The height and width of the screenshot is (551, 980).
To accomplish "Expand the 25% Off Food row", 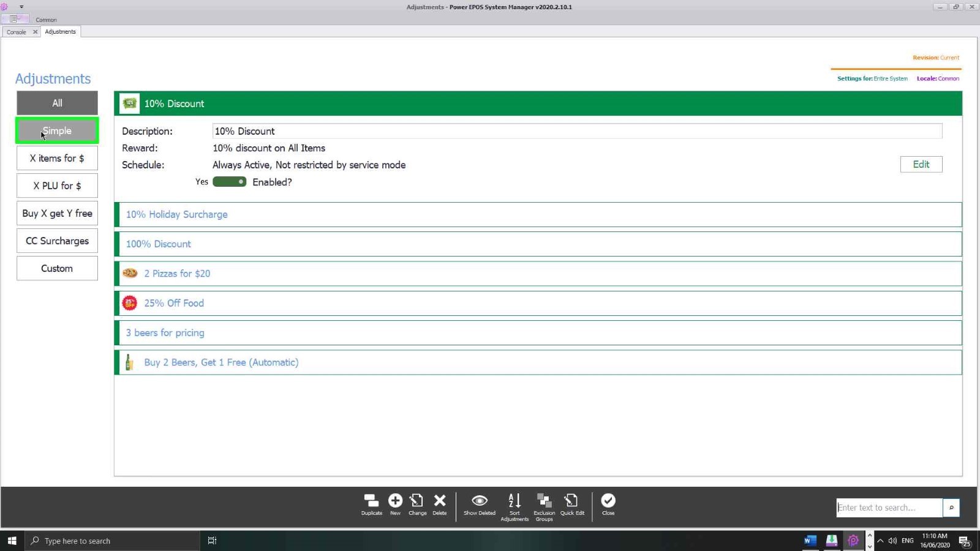I will point(538,303).
